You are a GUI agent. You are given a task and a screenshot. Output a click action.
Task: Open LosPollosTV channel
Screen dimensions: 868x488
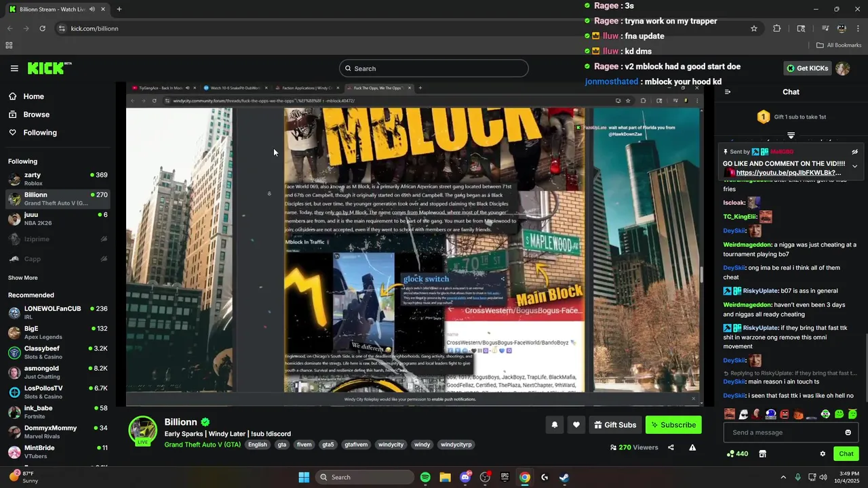pos(58,392)
